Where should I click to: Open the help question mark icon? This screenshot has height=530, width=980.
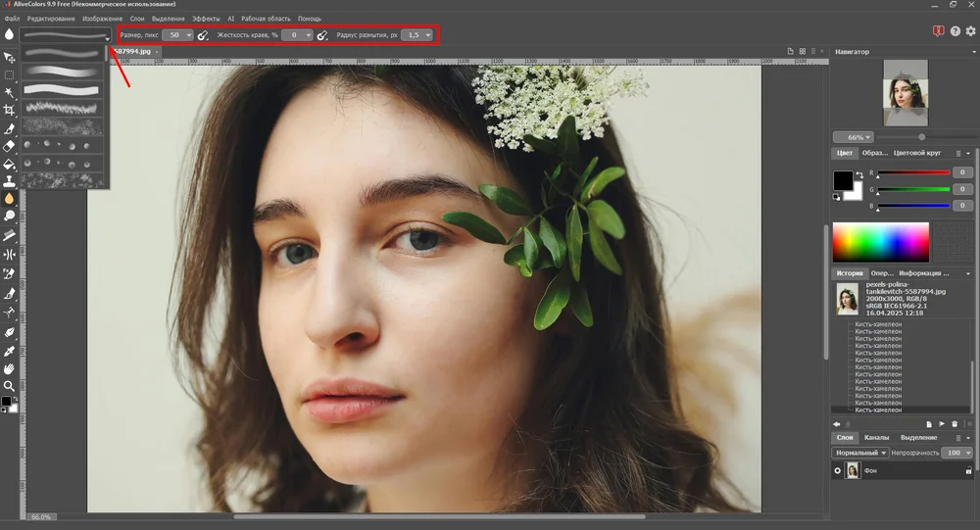point(955,31)
